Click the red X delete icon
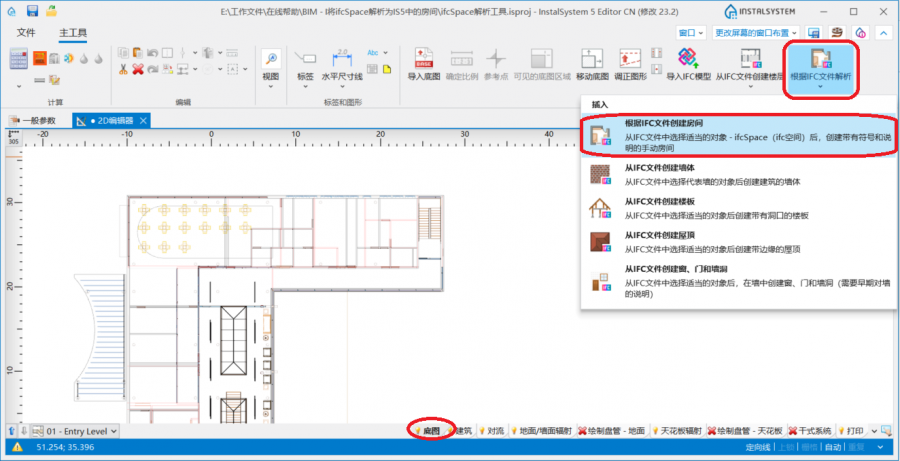Screen dimensions: 900x461 click(138, 69)
